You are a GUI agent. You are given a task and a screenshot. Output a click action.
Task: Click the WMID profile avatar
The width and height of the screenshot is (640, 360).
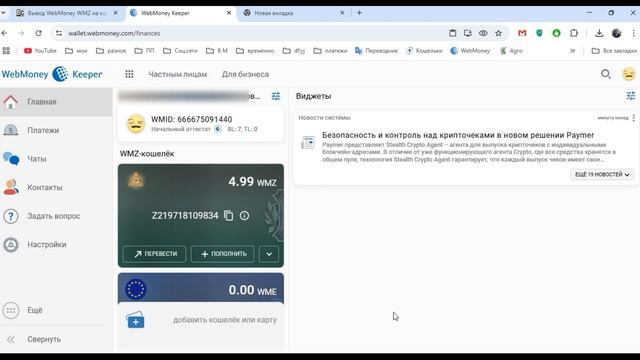[x=136, y=124]
